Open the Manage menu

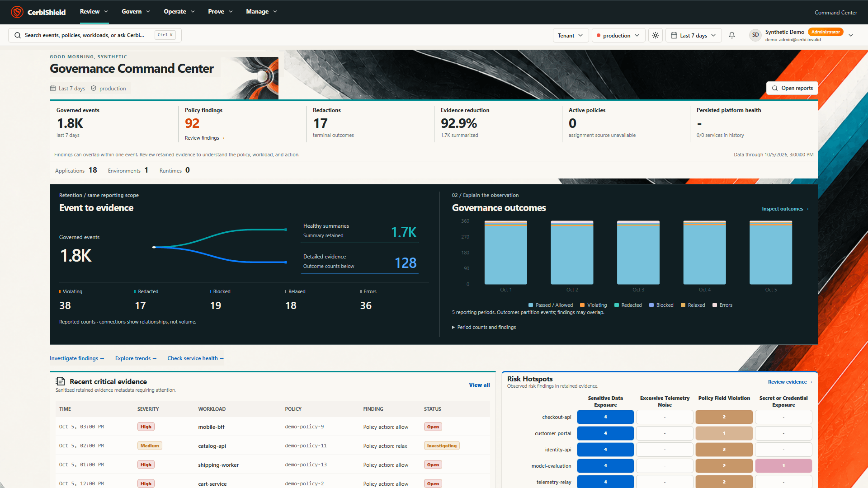(x=261, y=12)
